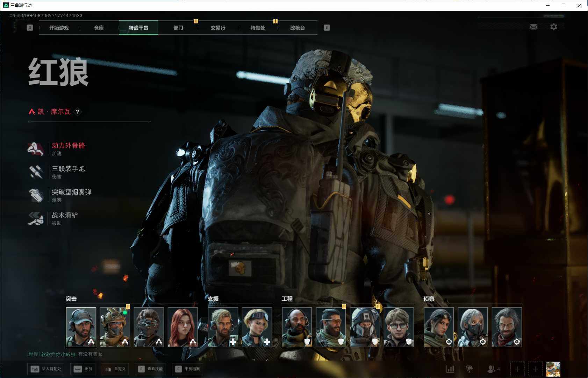
Task: Open the player avatar in bottom corner
Action: coord(553,369)
